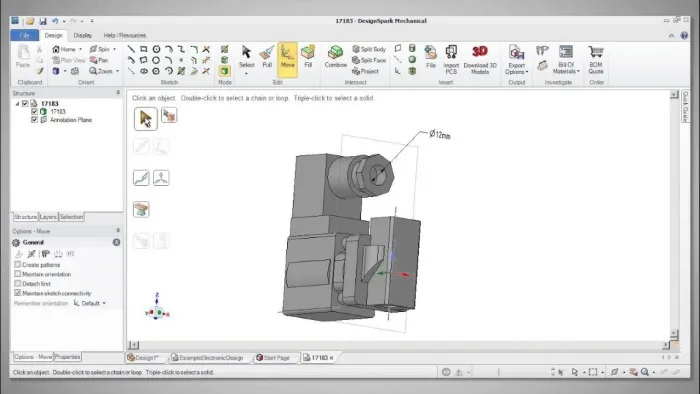Image resolution: width=700 pixels, height=394 pixels.
Task: Click Plan View in Orient group
Action: pyautogui.click(x=69, y=60)
